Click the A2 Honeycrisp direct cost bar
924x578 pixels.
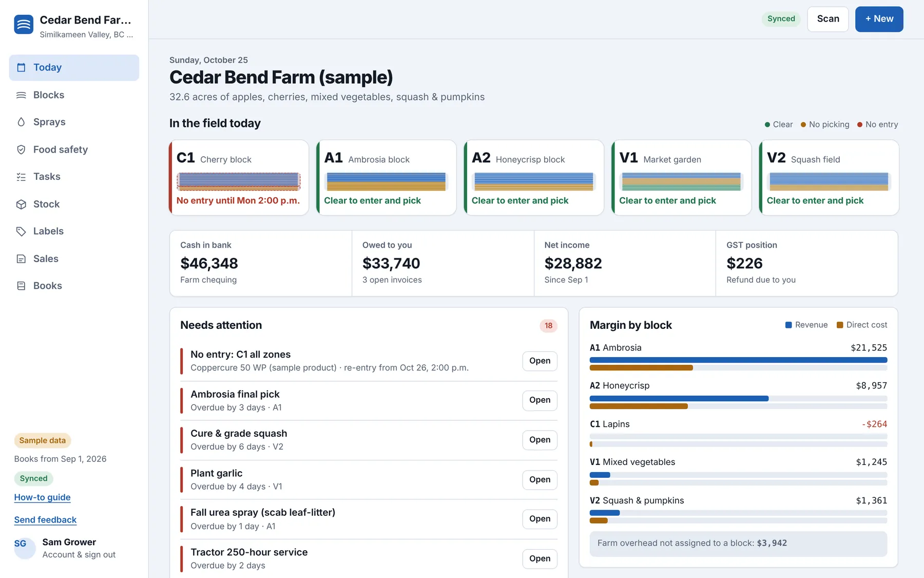[639, 406]
